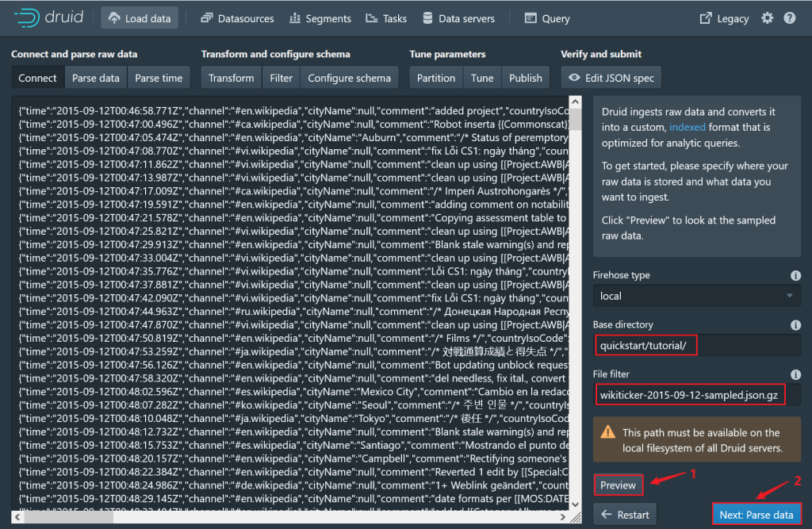Viewport: 812px width, 529px height.
Task: Select the Configure schema step tab
Action: click(349, 78)
